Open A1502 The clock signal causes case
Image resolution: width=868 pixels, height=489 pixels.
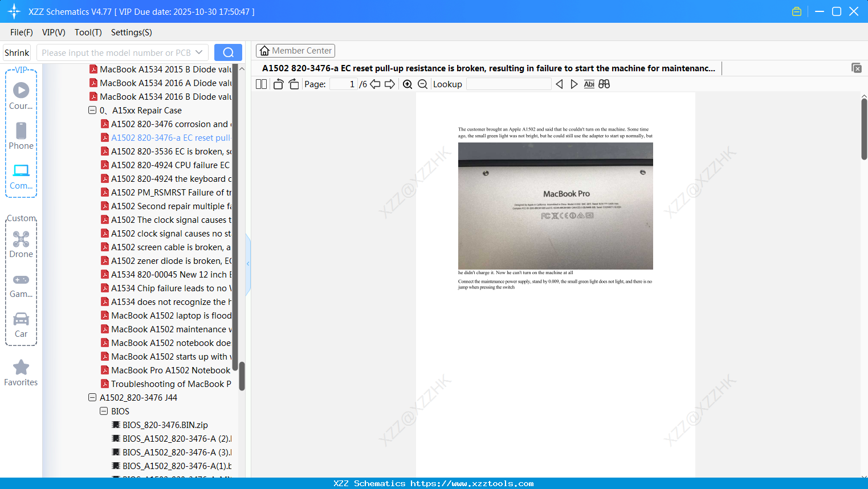tap(166, 220)
